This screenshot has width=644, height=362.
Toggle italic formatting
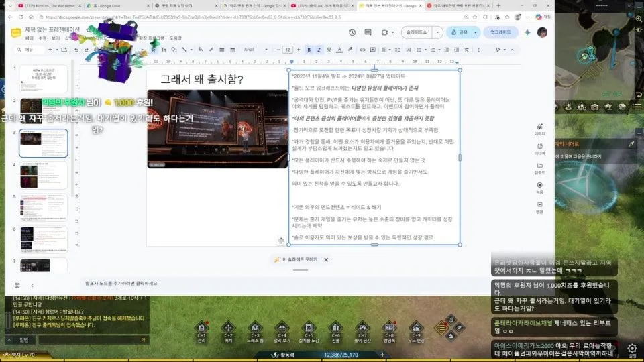coord(319,50)
